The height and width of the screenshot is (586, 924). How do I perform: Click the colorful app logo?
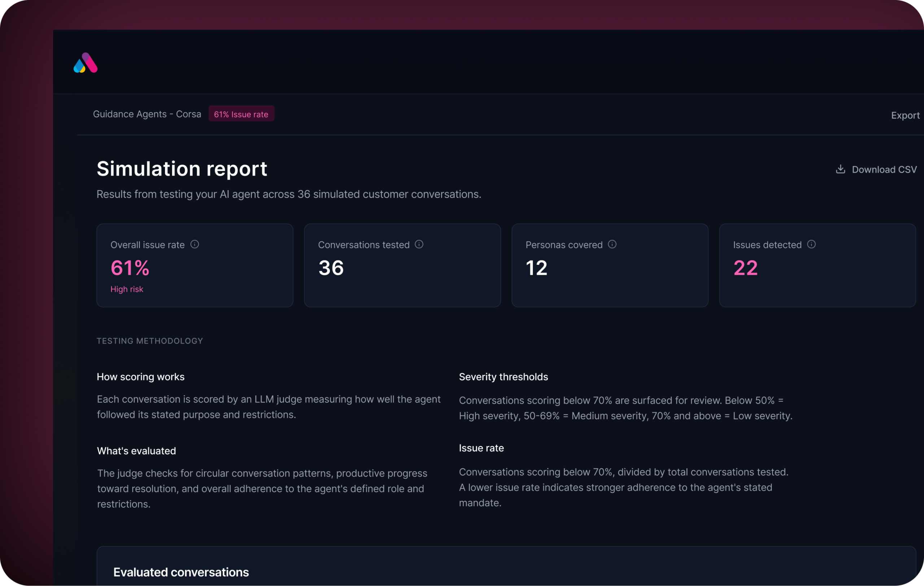point(85,63)
